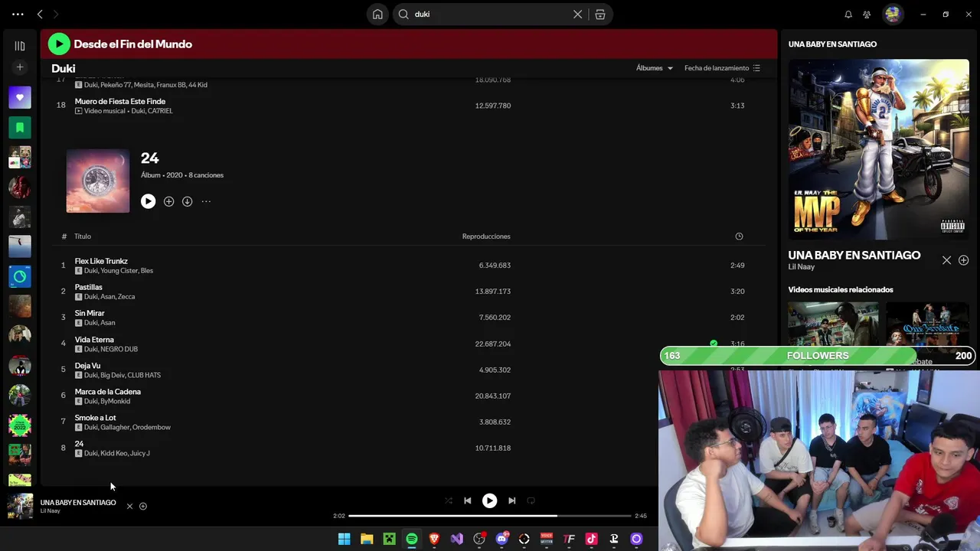Select the track Muero de Fiesta Este Finde

click(x=120, y=101)
